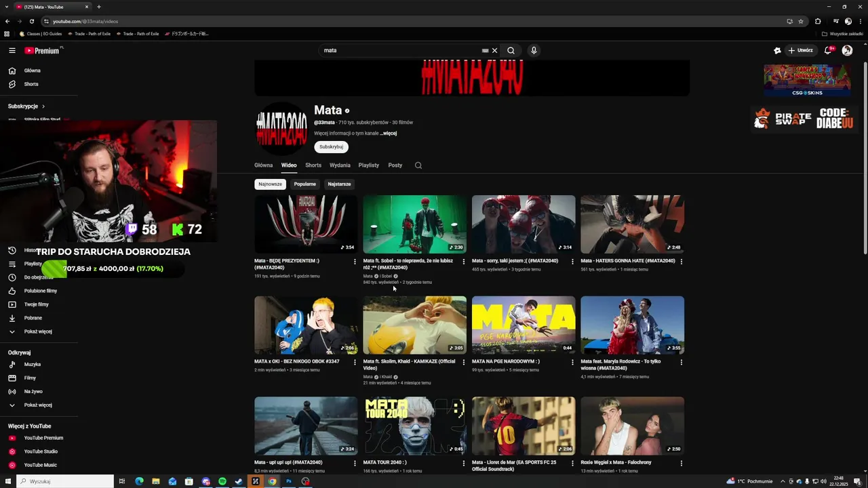
Task: Open Twoje filmy in sidebar
Action: [x=37, y=304]
